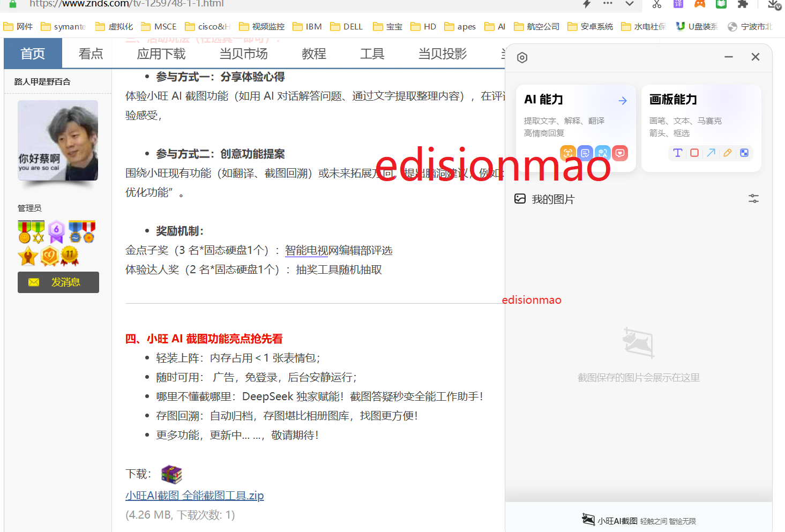785x532 pixels.
Task: Open the DELL bookmark folder
Action: coord(347,26)
